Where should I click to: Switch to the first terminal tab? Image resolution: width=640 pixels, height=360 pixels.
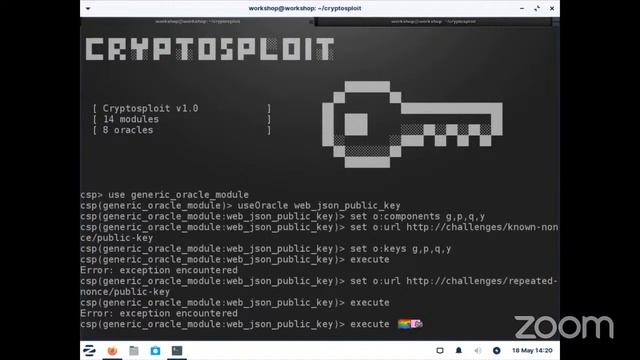(x=198, y=21)
